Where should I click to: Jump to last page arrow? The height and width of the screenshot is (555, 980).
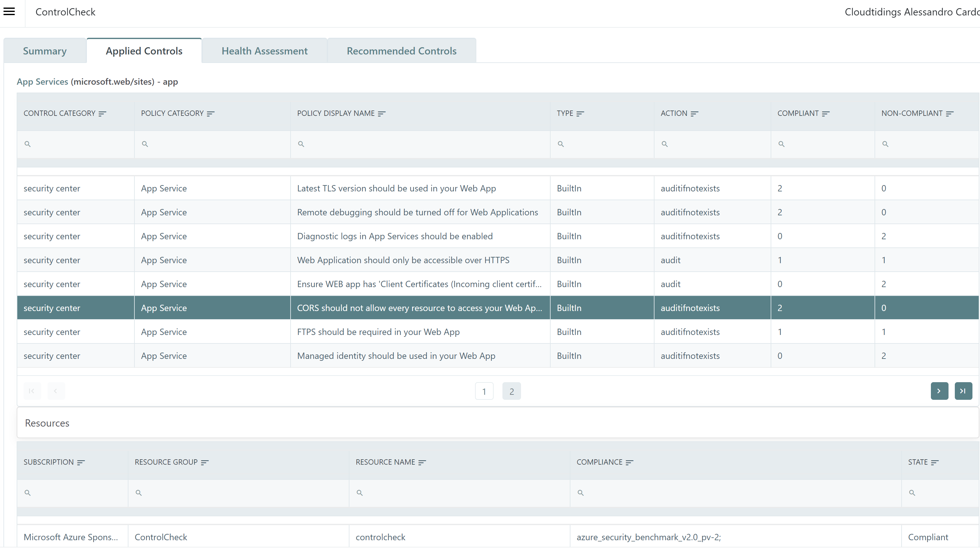tap(963, 391)
